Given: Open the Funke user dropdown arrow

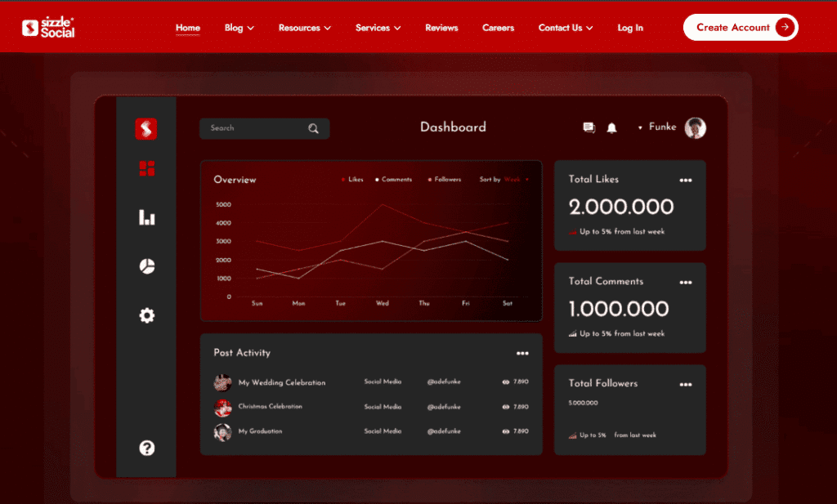Looking at the screenshot, I should (x=640, y=127).
